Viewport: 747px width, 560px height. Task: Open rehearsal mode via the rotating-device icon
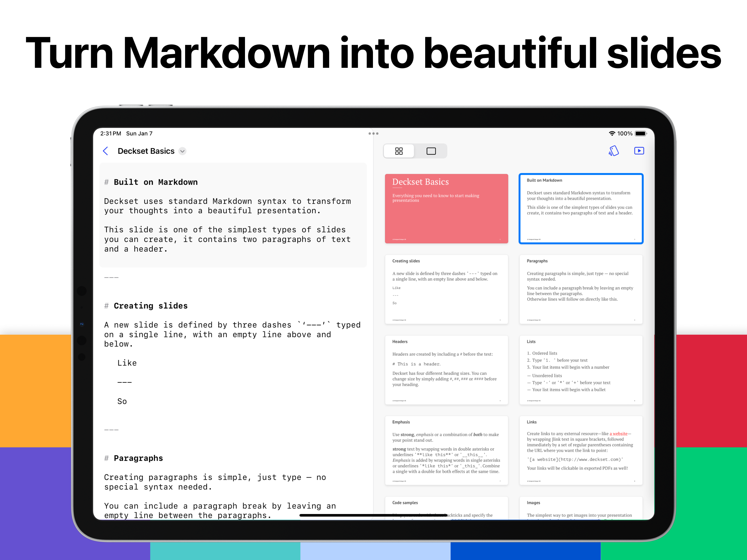[x=614, y=151]
